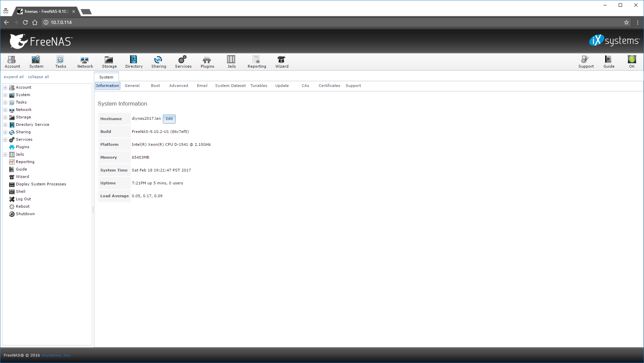Click Shutdown in the sidebar
This screenshot has width=644, height=363.
[25, 214]
